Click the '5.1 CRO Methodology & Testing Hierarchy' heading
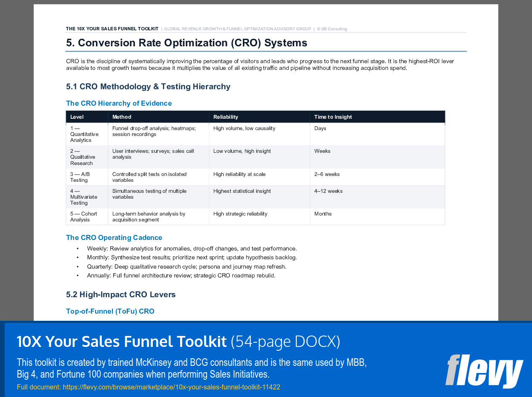532x397 pixels. (148, 86)
